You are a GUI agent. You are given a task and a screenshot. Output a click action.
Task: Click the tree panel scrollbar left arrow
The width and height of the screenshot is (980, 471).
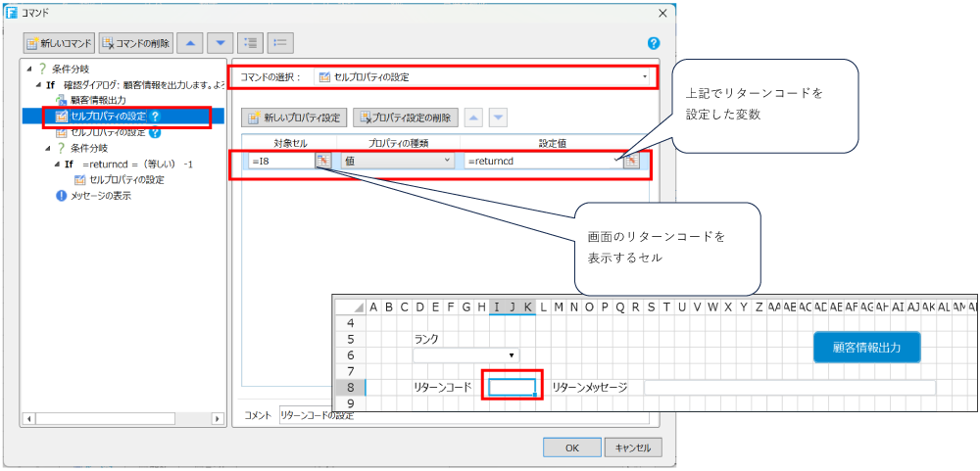point(27,418)
